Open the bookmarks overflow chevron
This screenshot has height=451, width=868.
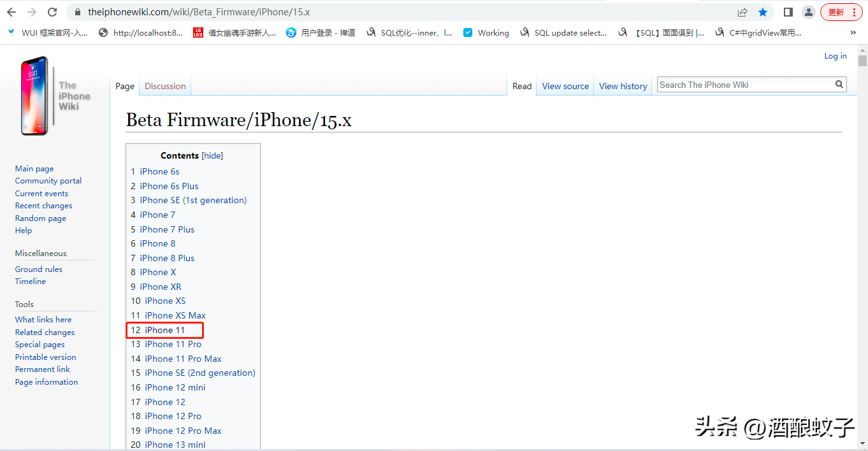click(853, 32)
